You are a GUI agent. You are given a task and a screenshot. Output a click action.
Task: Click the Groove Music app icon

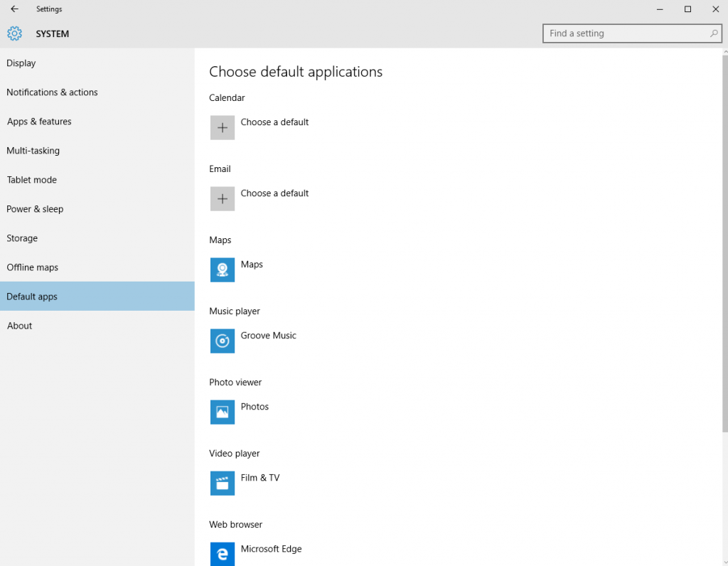(x=223, y=341)
